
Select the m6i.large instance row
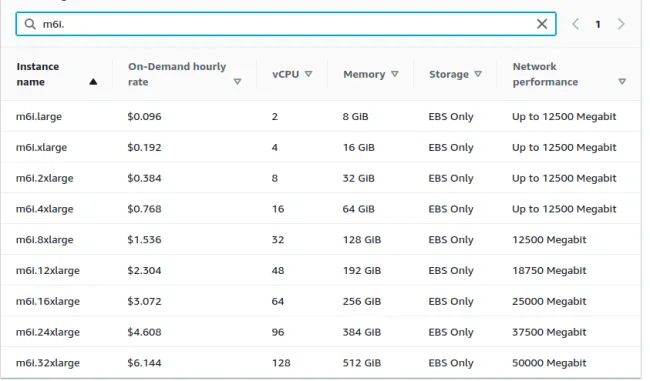click(x=321, y=116)
